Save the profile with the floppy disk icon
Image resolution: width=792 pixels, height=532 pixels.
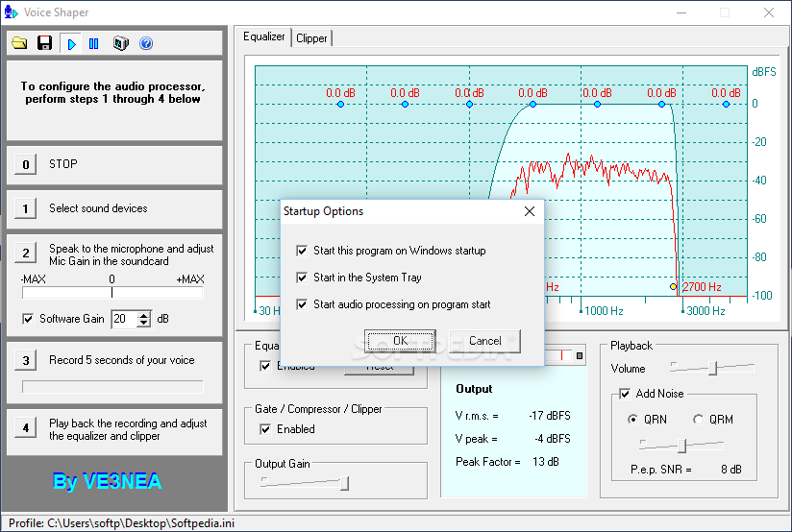coord(44,43)
